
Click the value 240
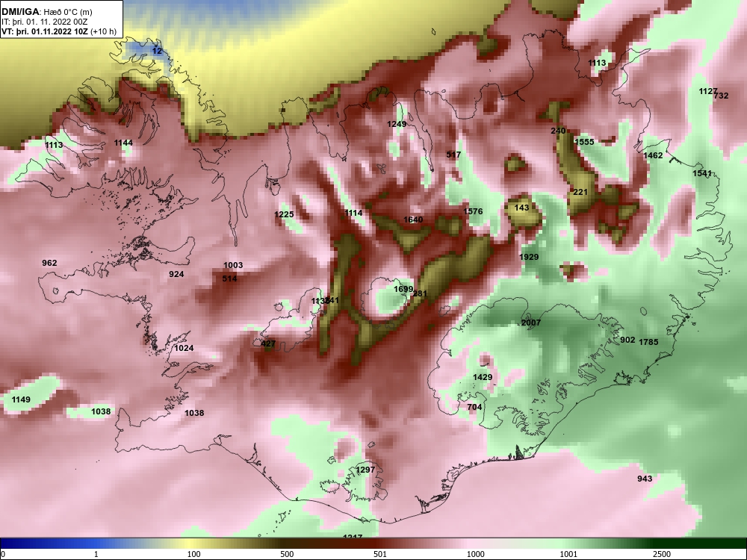pyautogui.click(x=558, y=131)
